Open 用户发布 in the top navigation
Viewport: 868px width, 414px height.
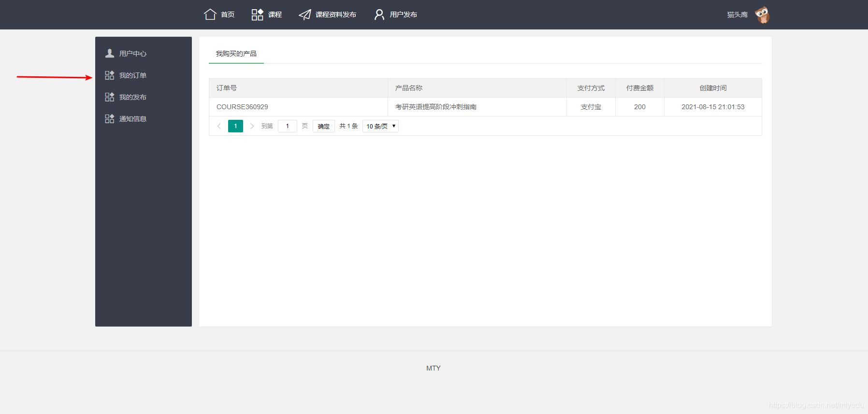click(404, 15)
